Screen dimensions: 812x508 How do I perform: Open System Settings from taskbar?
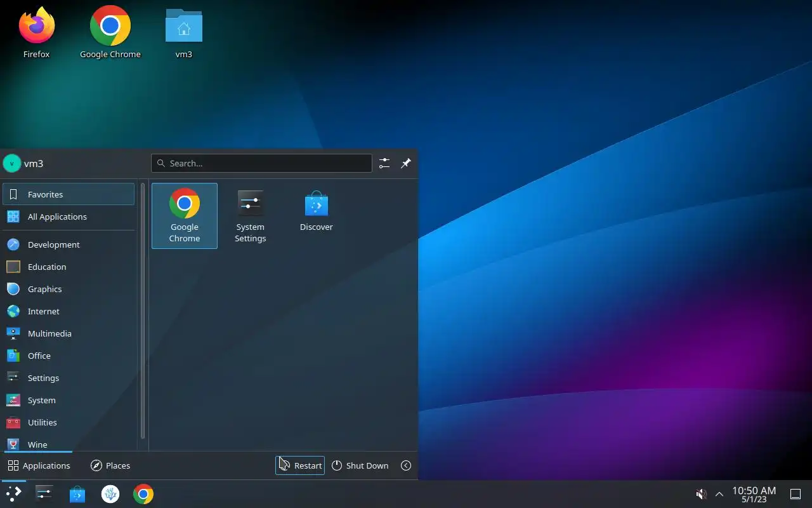[44, 494]
